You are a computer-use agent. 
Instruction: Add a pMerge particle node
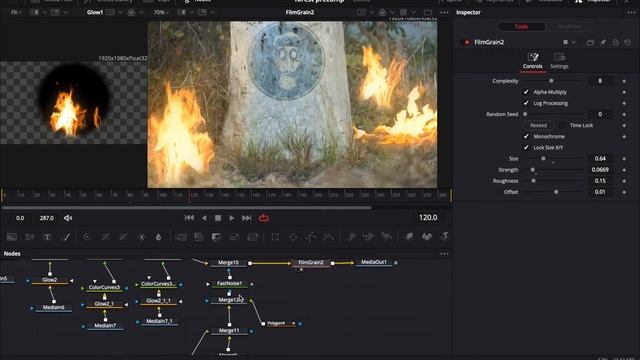(x=369, y=237)
